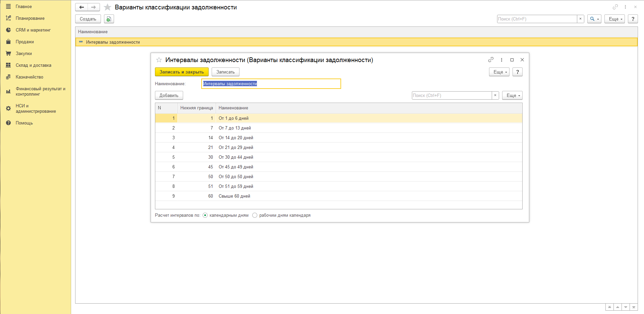Select the Свыше 60 дней row
The width and height of the screenshot is (644, 314).
pyautogui.click(x=338, y=196)
